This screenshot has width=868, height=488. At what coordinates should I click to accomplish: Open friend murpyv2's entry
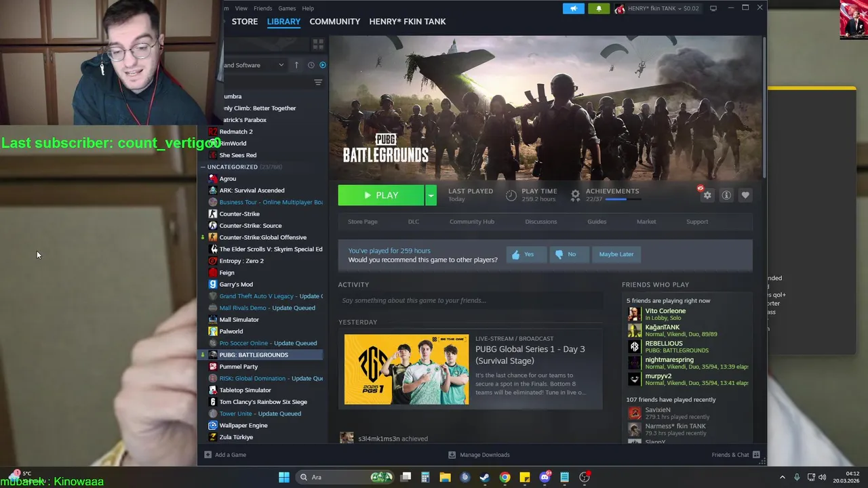(x=687, y=379)
